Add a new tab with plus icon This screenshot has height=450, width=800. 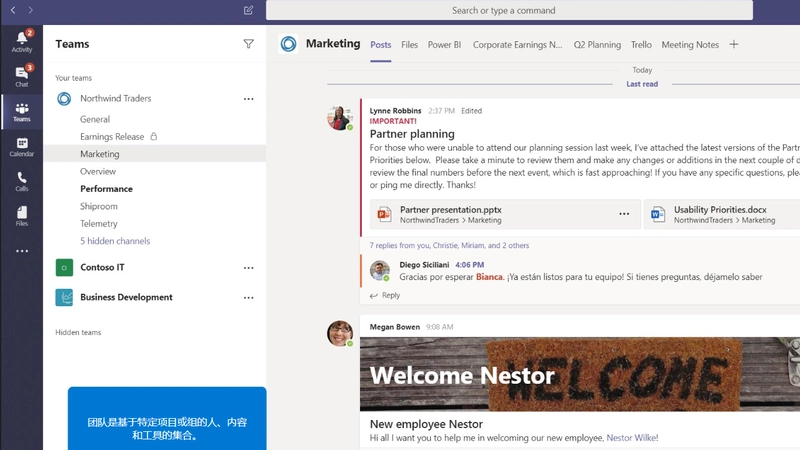tap(734, 44)
